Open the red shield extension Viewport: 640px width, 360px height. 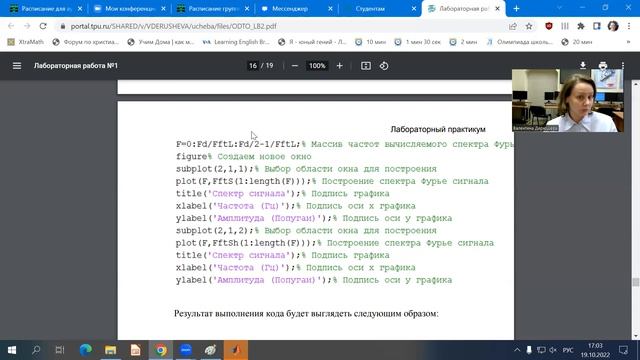click(549, 26)
